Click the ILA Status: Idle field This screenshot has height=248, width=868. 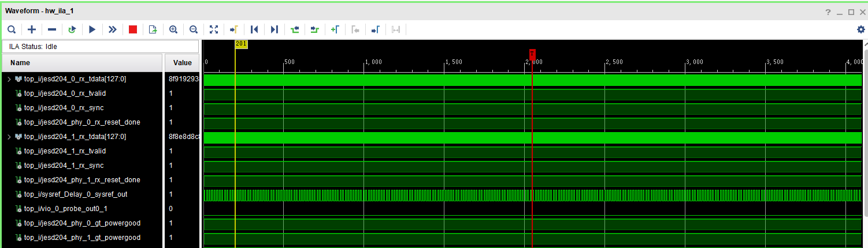coord(101,46)
